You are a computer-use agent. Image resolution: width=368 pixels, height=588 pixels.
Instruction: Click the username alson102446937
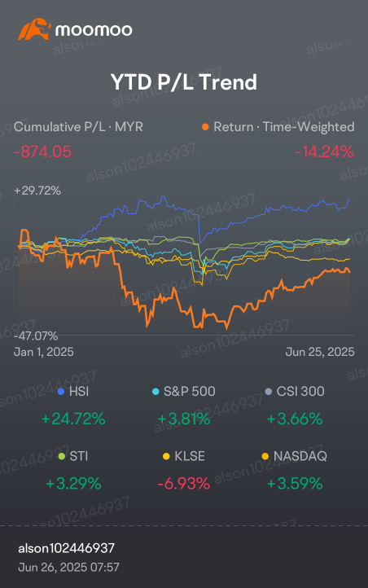point(66,548)
